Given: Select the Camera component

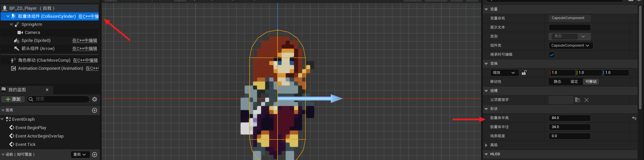Looking at the screenshot, I should point(32,33).
